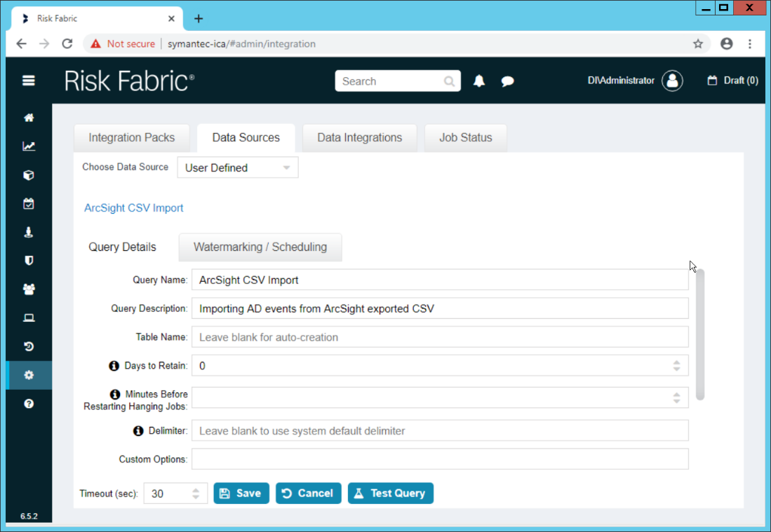Image resolution: width=771 pixels, height=532 pixels.
Task: Click the shield icon in sidebar
Action: coord(29,261)
